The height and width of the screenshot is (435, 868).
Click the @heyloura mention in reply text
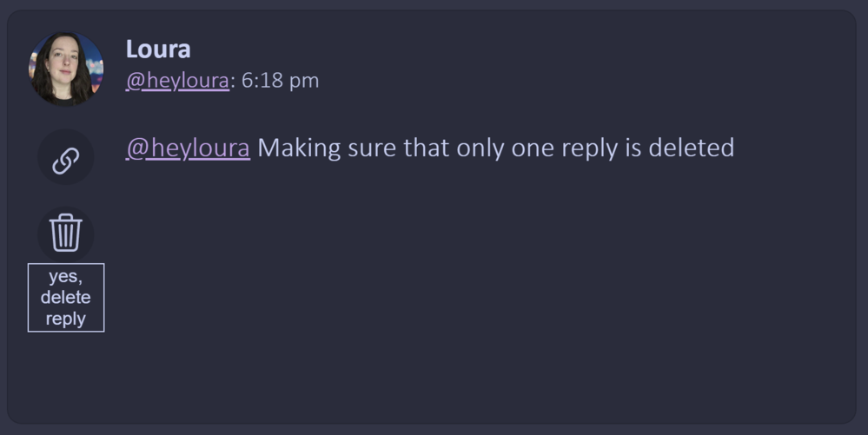tap(188, 148)
